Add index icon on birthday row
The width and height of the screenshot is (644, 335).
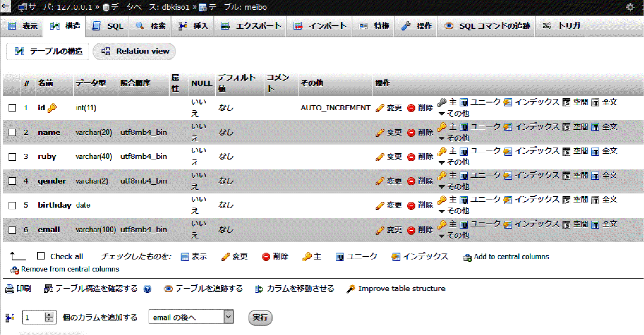point(508,199)
